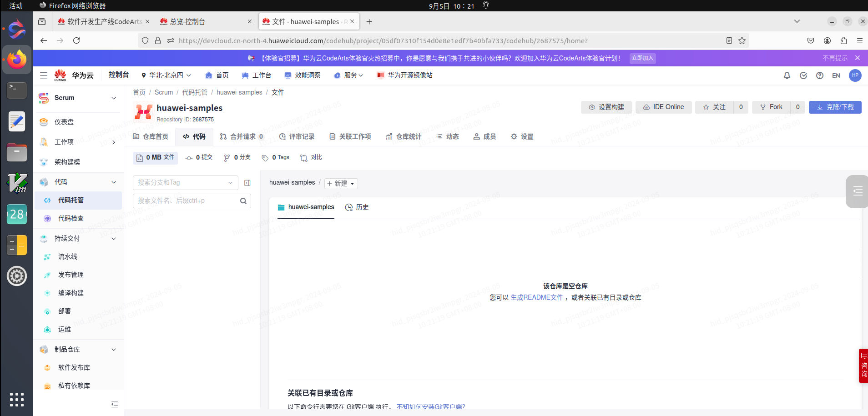Open 华为开源镜像站 in top navigation
This screenshot has width=868, height=416.
[x=405, y=75]
